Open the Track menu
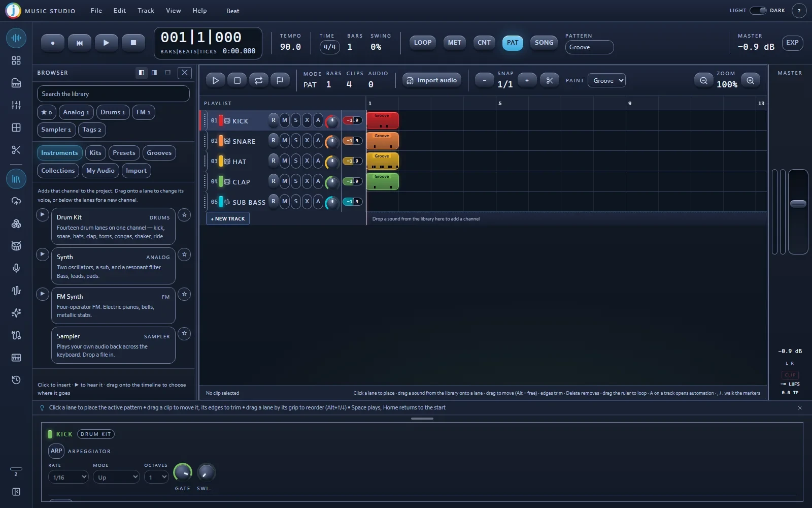Viewport: 812px width, 508px height. click(x=146, y=11)
